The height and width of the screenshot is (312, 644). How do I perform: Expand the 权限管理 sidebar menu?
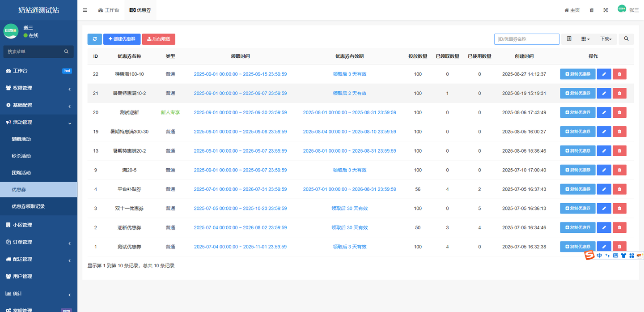point(38,88)
